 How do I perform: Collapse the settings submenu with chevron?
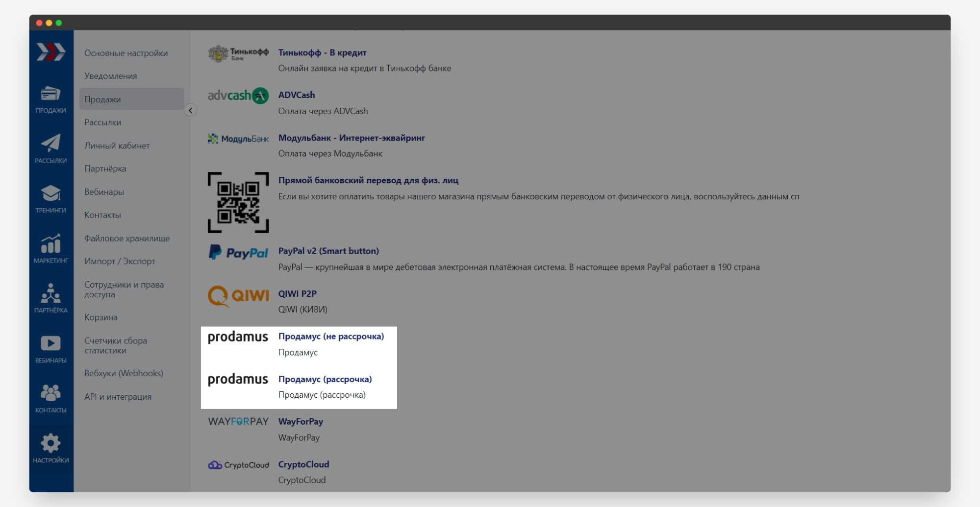pos(191,110)
